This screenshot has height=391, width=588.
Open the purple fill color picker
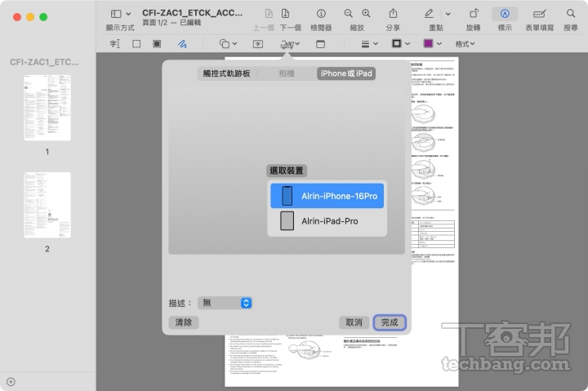(x=432, y=43)
